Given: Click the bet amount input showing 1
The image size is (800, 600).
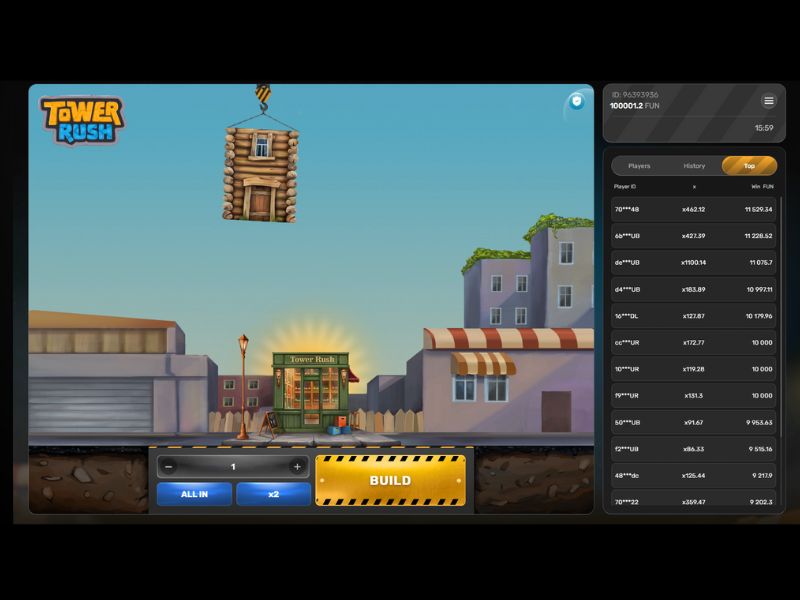Looking at the screenshot, I should pyautogui.click(x=234, y=466).
